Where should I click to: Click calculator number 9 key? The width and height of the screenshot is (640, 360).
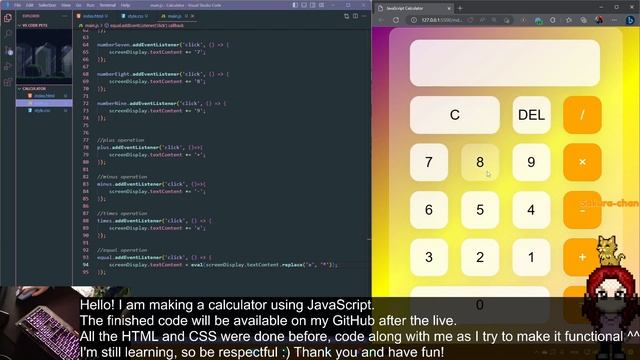point(531,162)
